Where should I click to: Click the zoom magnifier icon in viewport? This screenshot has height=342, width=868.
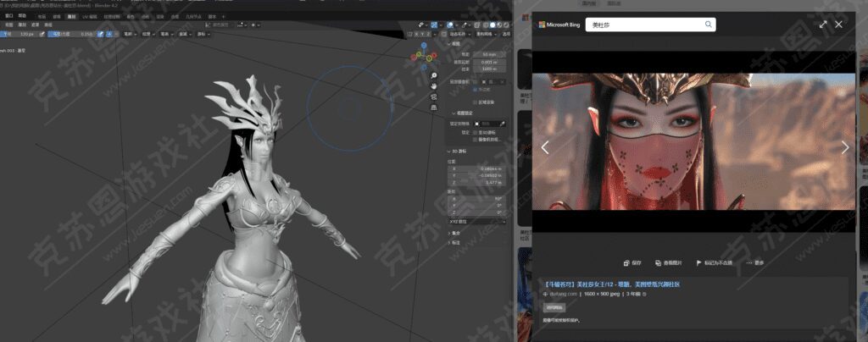click(x=433, y=74)
